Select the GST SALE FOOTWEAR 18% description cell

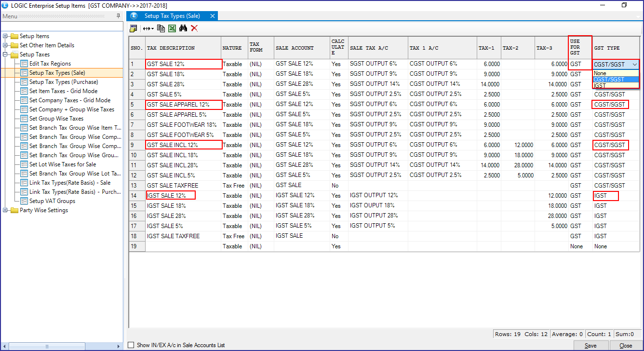coord(183,125)
